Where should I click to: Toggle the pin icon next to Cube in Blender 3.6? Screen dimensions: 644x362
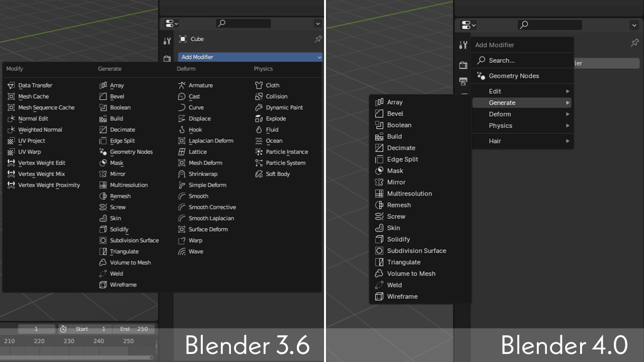pyautogui.click(x=318, y=39)
